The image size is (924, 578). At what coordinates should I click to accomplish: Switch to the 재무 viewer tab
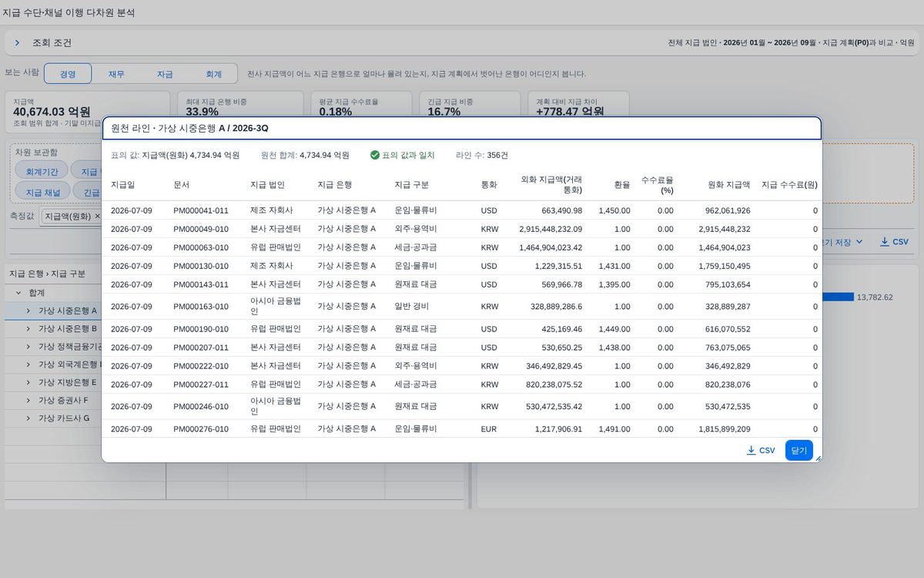click(116, 74)
